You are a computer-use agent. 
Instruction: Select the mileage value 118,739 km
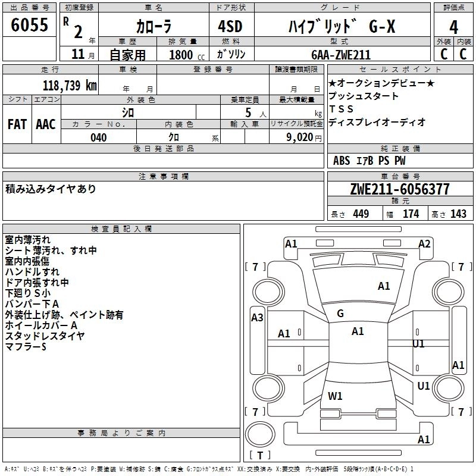[69, 85]
